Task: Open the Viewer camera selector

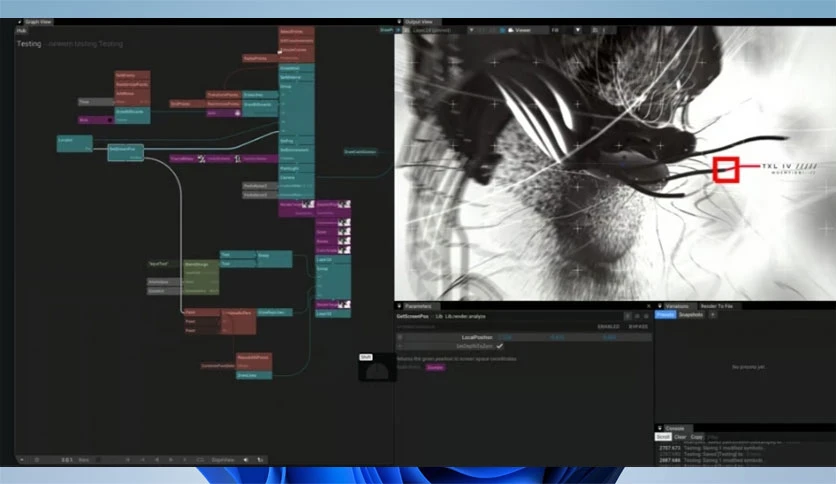Action: tap(528, 30)
